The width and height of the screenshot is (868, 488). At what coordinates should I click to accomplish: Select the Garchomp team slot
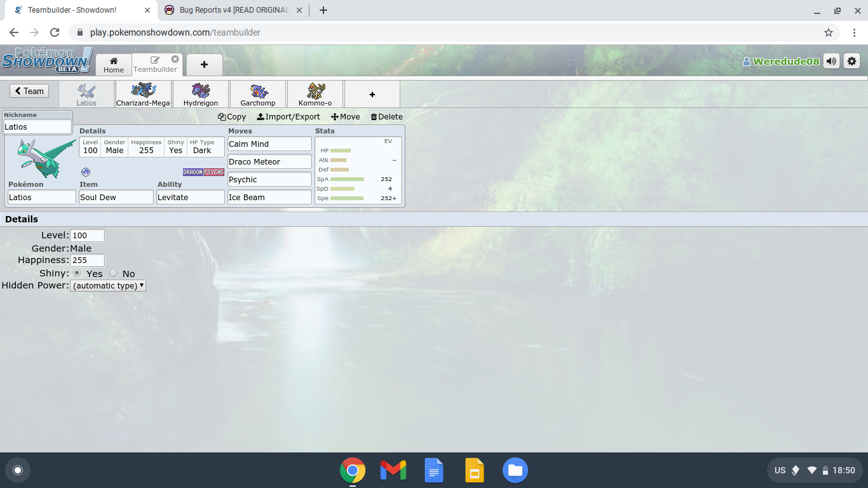tap(258, 94)
